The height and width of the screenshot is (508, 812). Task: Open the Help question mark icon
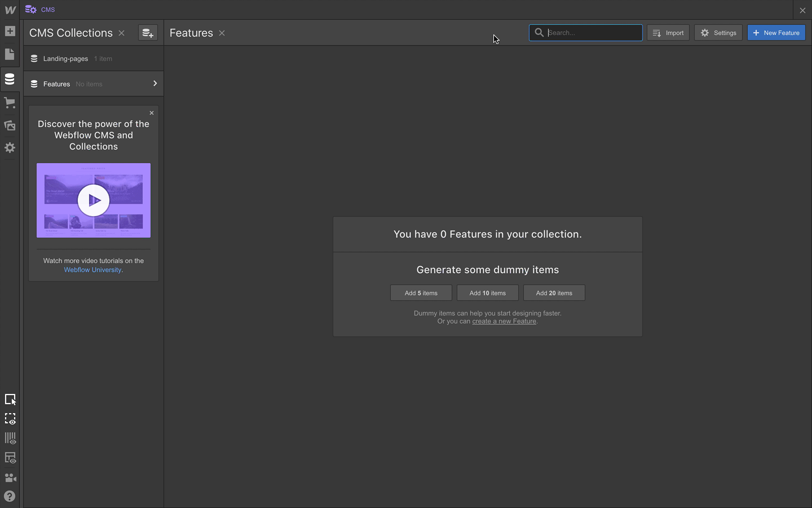click(x=10, y=497)
